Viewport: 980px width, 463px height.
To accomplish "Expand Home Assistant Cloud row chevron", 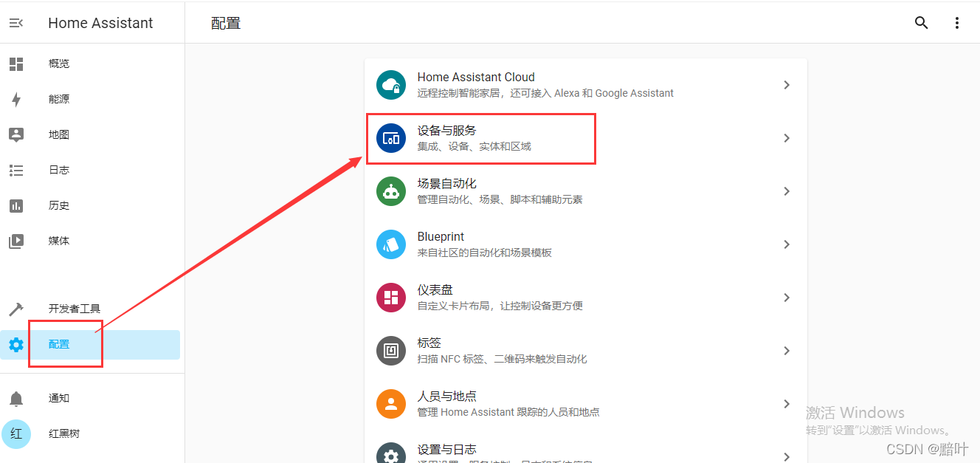I will coord(787,85).
